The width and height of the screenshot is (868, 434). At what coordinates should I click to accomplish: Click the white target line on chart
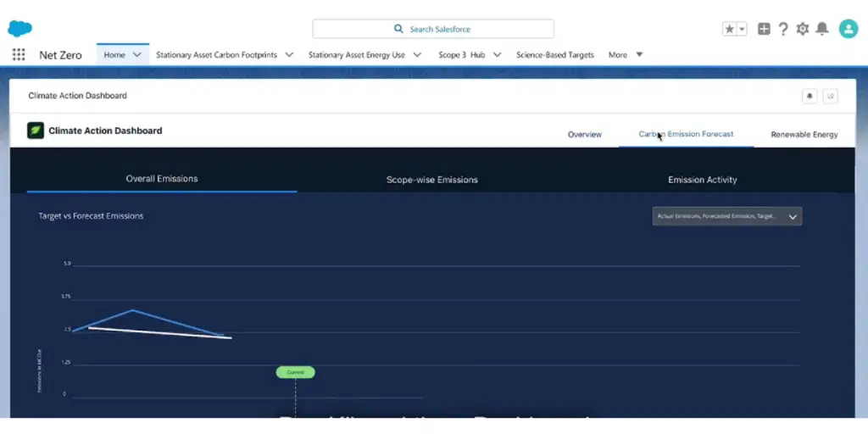point(160,332)
